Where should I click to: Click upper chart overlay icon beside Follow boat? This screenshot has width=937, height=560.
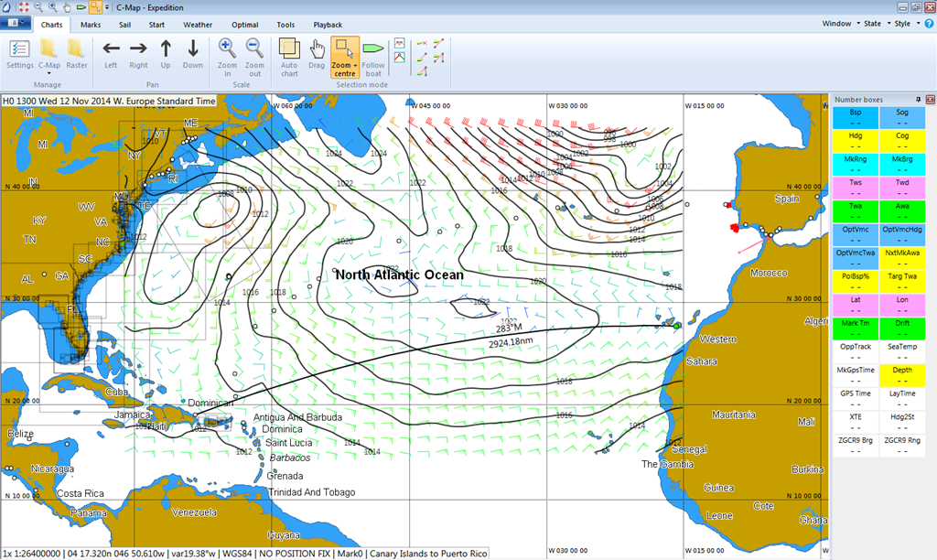pos(399,44)
